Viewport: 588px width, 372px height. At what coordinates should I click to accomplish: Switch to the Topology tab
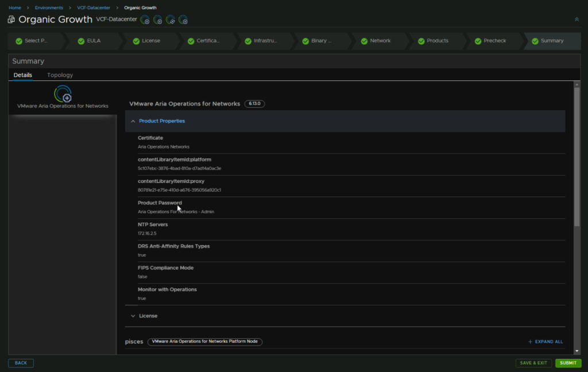(x=60, y=75)
